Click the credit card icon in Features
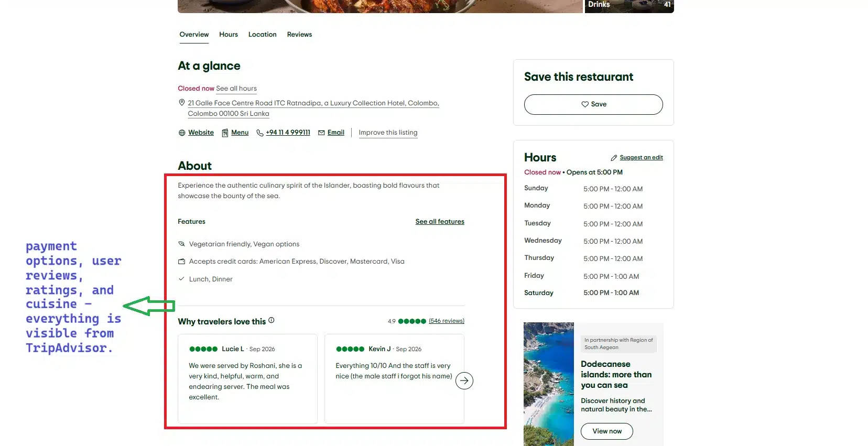The height and width of the screenshot is (446, 868). [182, 262]
